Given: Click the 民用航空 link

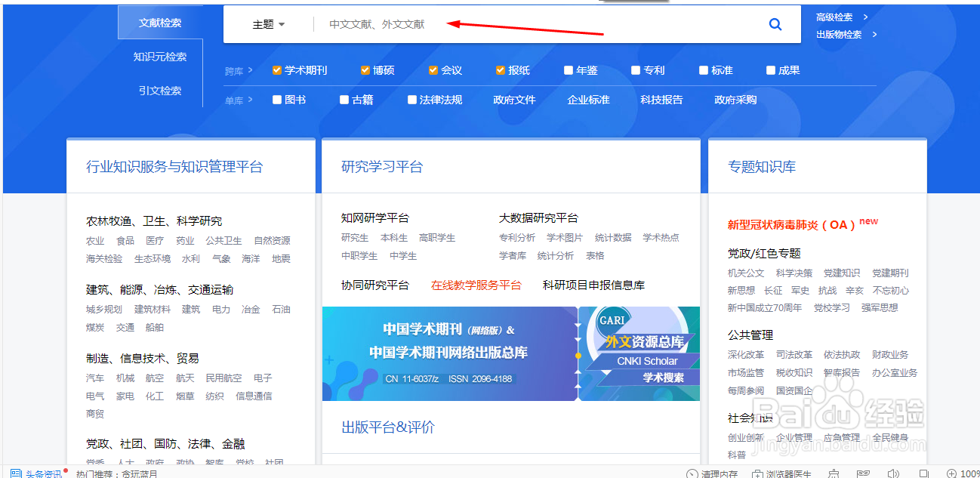Looking at the screenshot, I should click(x=223, y=378).
